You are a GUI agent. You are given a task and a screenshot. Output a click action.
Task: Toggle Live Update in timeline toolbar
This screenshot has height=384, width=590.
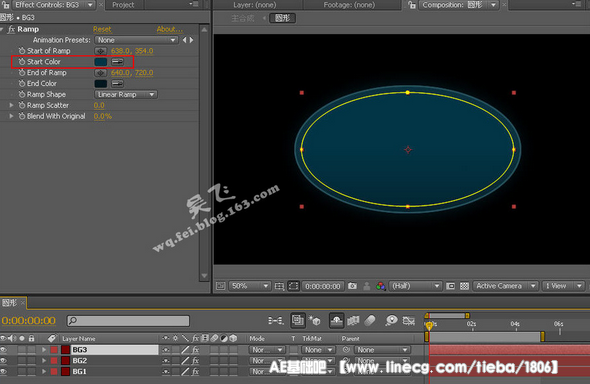[298, 320]
